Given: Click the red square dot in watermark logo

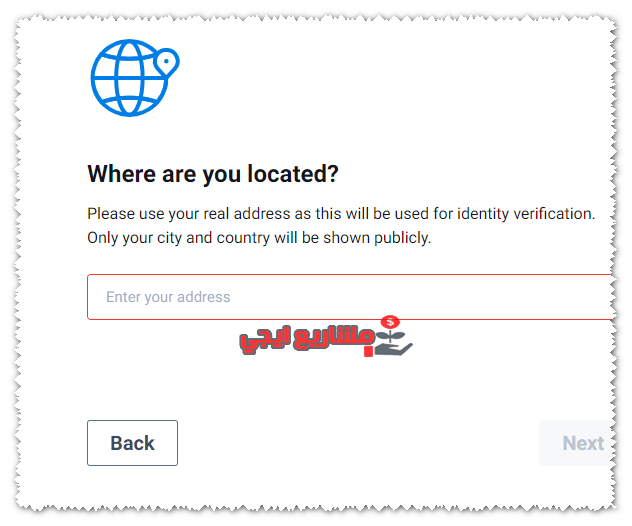Looking at the screenshot, I should [x=368, y=351].
